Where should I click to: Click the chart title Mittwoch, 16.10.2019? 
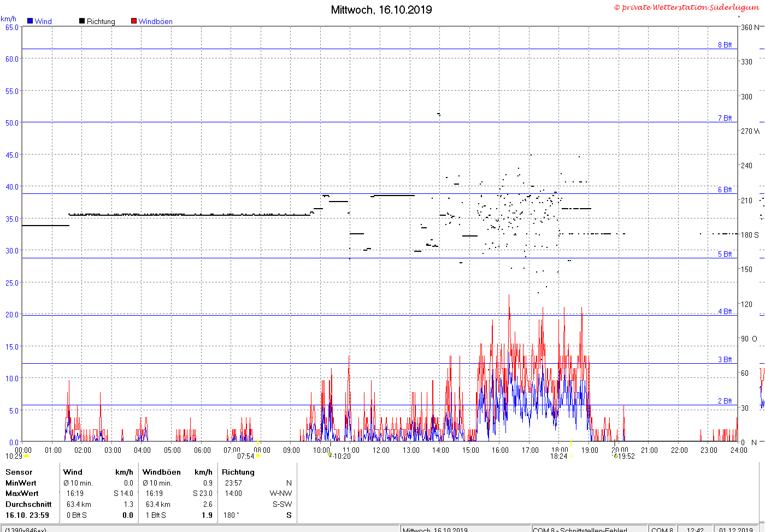pos(381,10)
